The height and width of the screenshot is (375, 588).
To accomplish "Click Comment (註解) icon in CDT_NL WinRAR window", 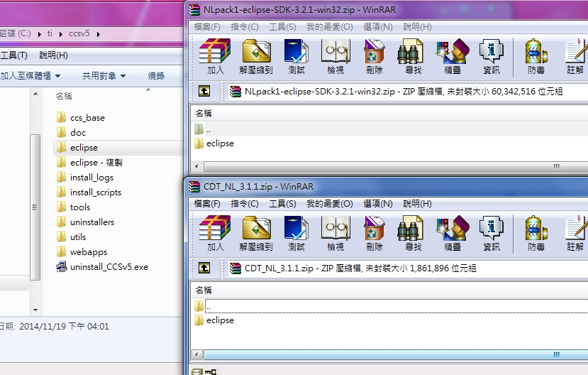I will [x=575, y=233].
